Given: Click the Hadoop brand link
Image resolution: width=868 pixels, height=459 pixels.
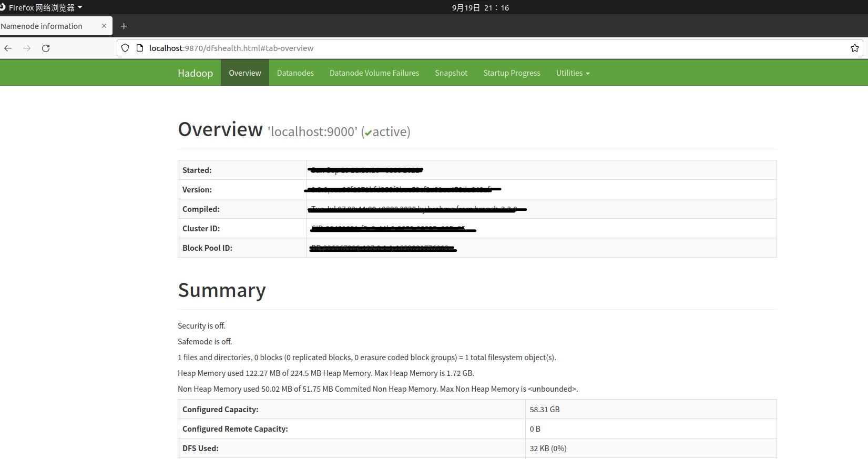Looking at the screenshot, I should coord(195,73).
